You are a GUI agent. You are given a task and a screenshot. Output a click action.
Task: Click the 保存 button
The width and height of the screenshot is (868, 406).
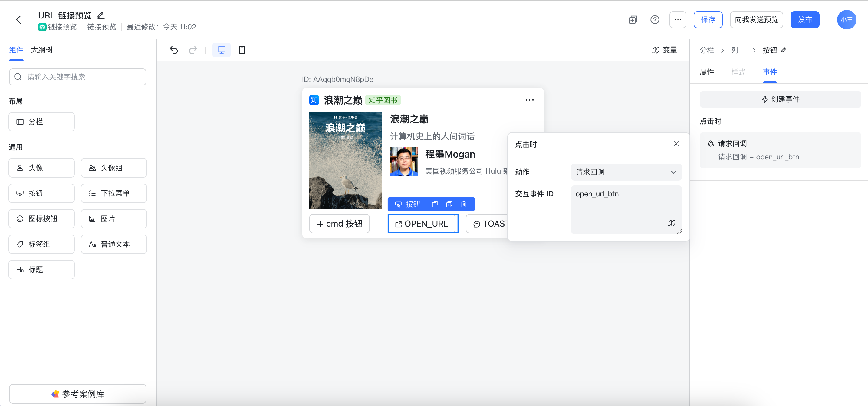[708, 20]
